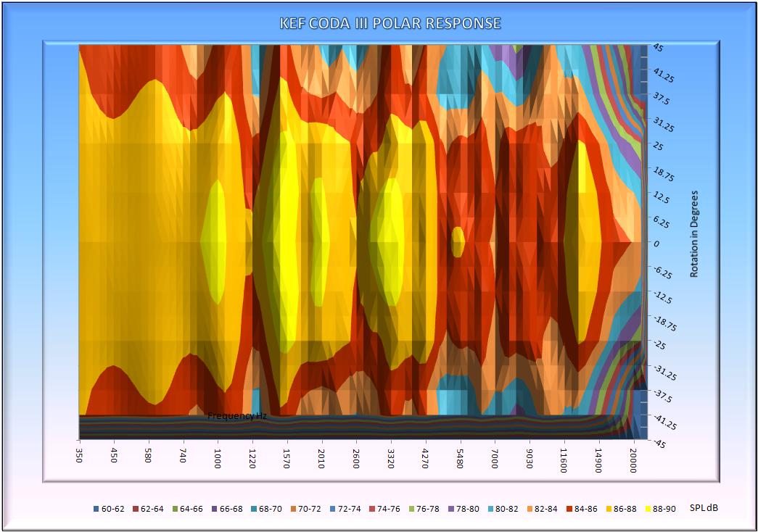Select the 82-84 legend color swatch
This screenshot has width=758, height=532.
click(530, 509)
